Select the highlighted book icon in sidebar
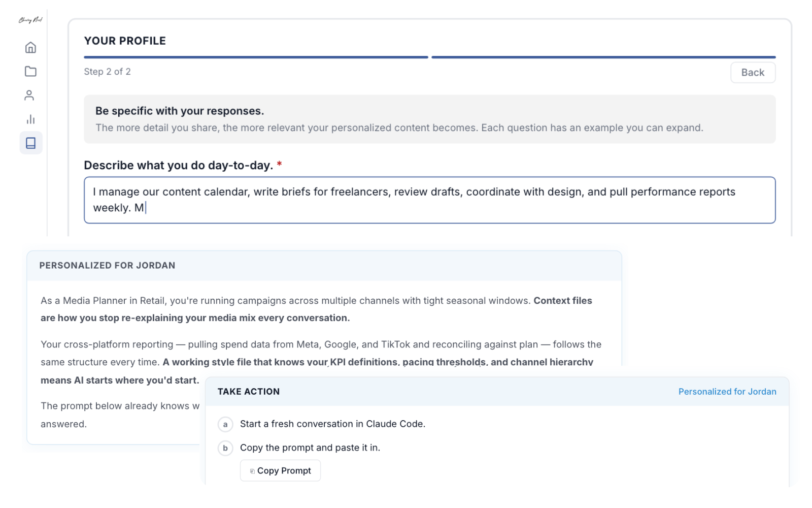The height and width of the screenshot is (508, 812). tap(31, 143)
